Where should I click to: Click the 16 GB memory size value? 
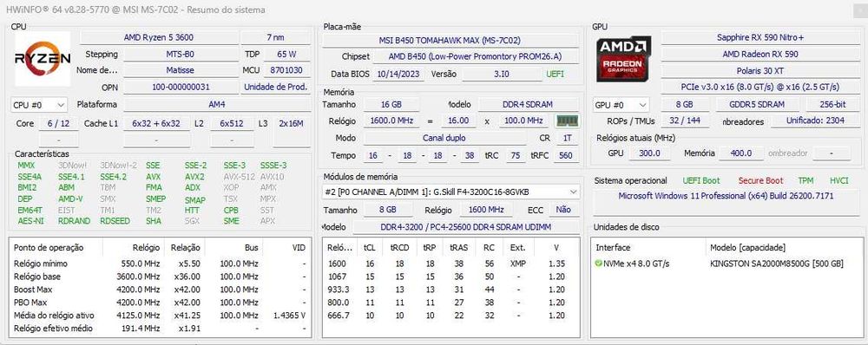pos(391,105)
